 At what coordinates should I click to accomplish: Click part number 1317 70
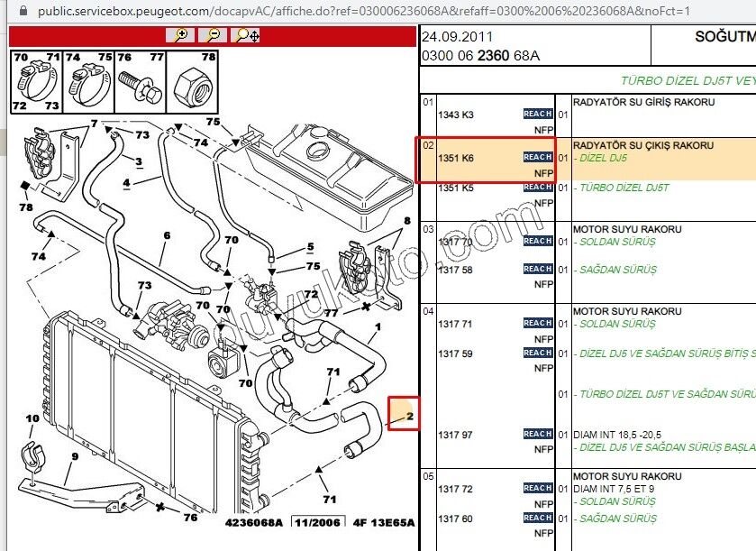point(455,242)
